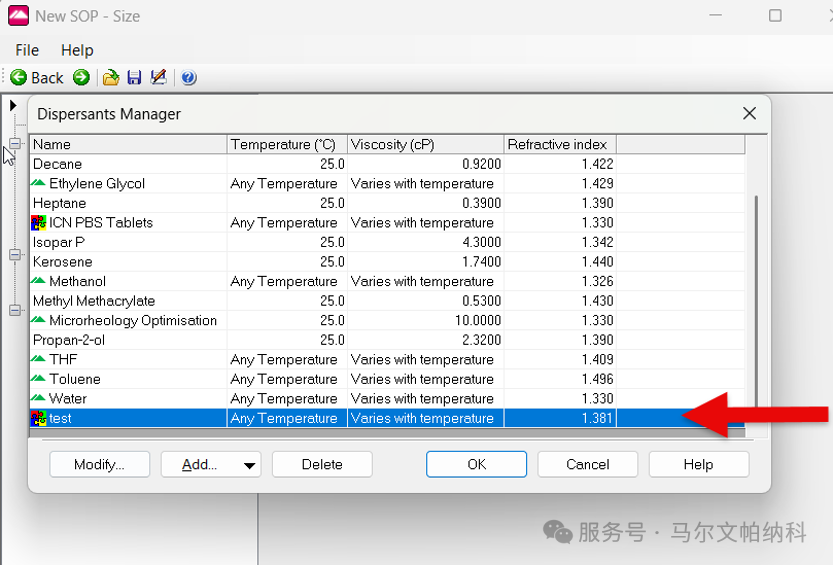Select the ICN PBS Tablets row

pos(387,223)
